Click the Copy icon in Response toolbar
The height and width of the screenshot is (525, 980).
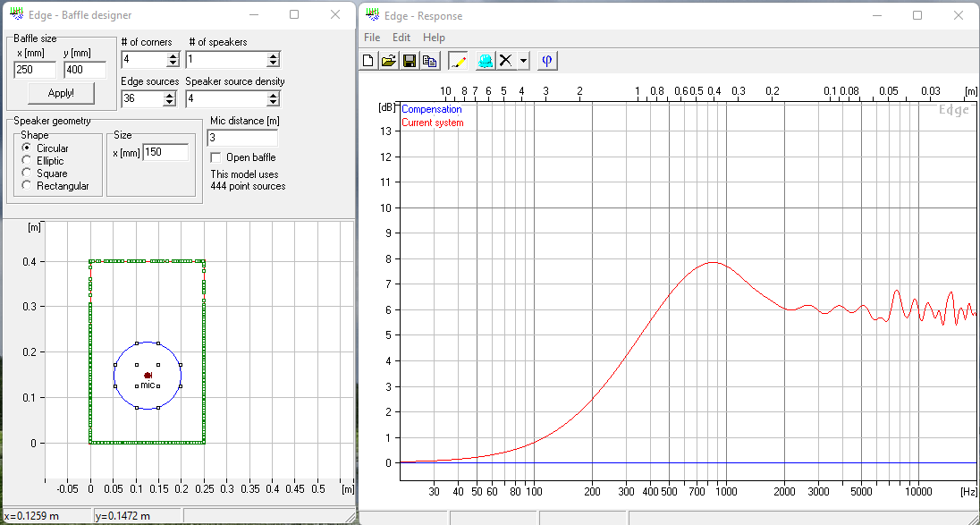pyautogui.click(x=430, y=61)
